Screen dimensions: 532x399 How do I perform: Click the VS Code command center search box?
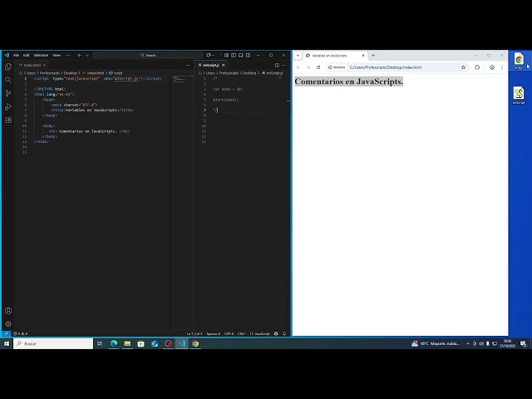pyautogui.click(x=148, y=55)
